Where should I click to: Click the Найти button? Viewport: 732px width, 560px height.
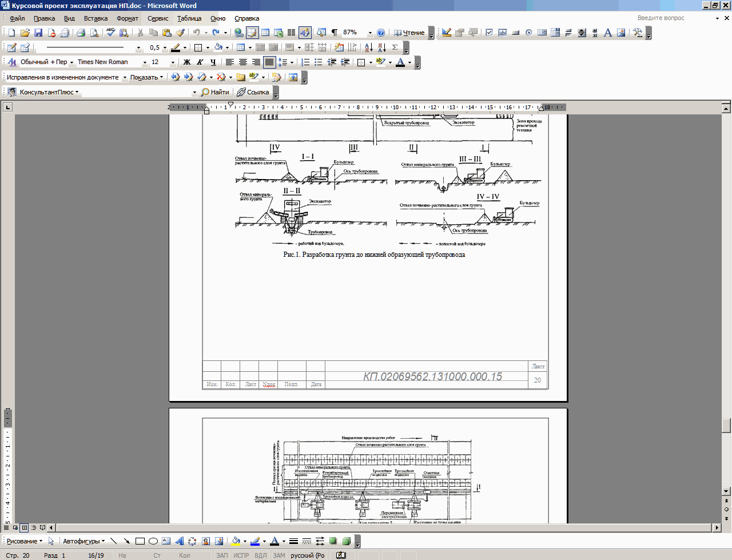[216, 92]
